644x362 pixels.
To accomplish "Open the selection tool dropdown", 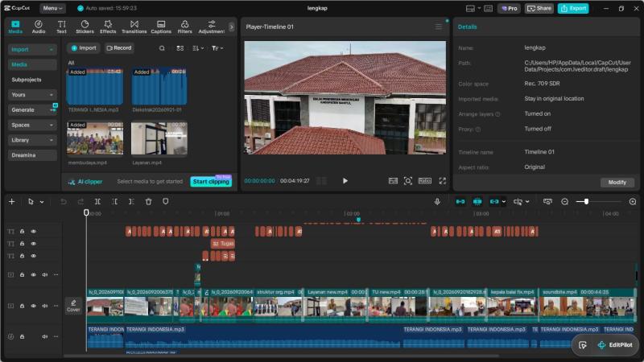I will 42,202.
